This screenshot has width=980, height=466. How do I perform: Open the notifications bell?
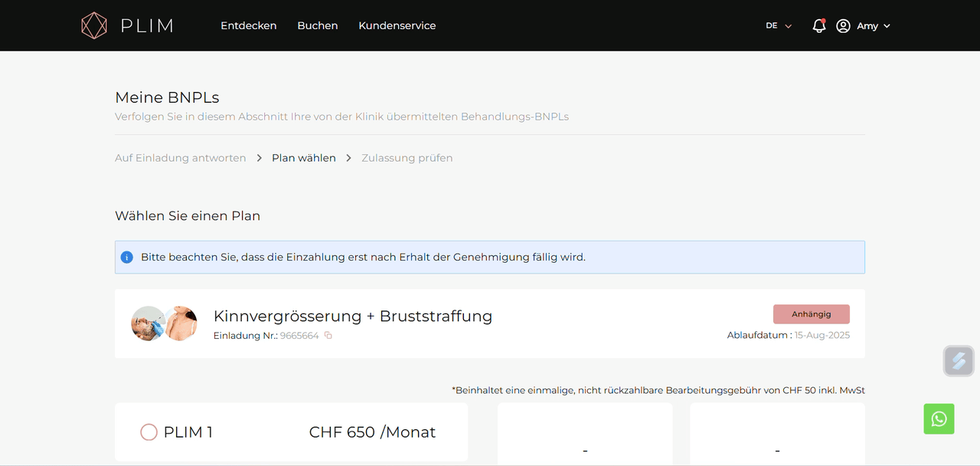819,26
